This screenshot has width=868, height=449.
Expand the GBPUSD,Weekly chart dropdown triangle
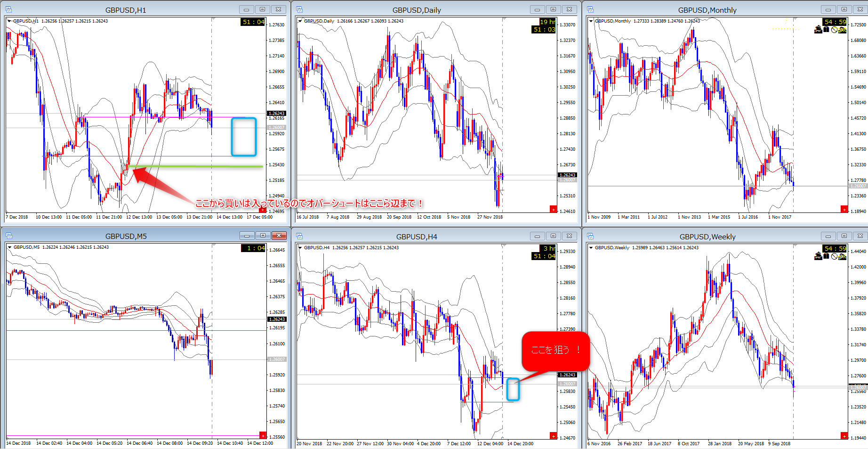[591, 248]
